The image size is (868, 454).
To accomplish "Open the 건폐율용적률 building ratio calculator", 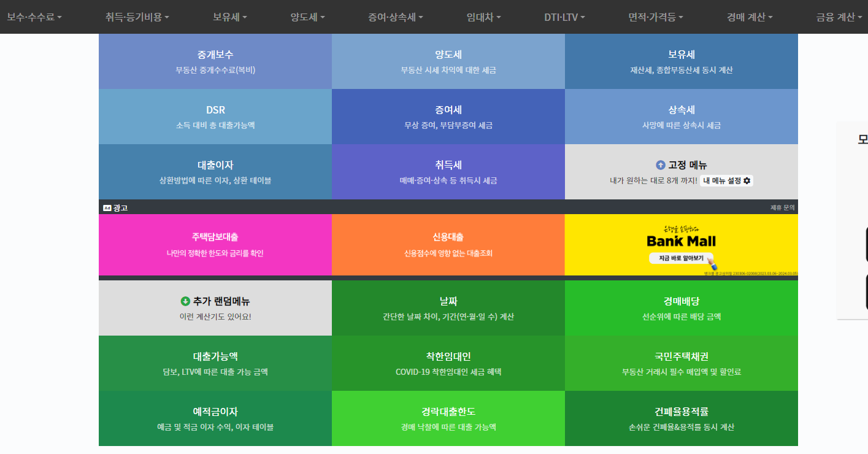I will pos(681,418).
